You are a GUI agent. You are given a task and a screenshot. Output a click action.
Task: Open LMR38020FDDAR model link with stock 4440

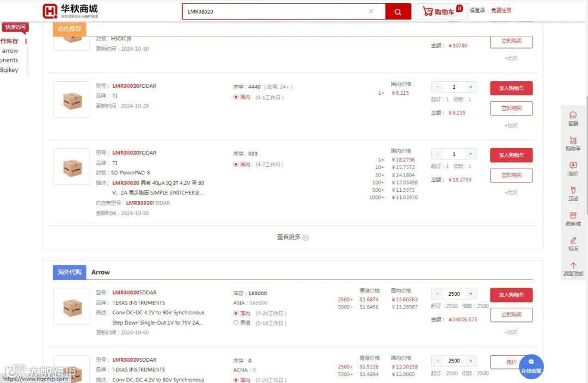[x=134, y=86]
